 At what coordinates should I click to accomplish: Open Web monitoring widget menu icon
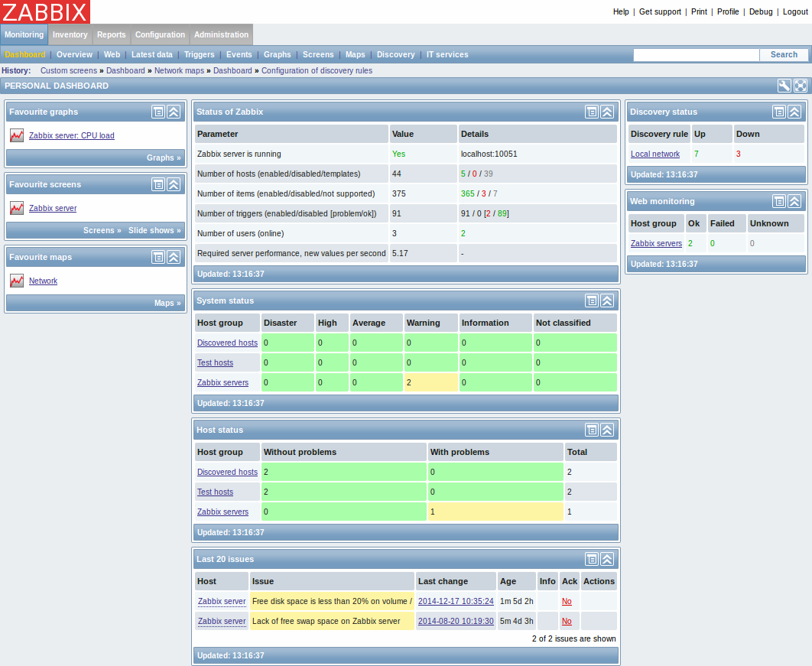click(x=779, y=201)
